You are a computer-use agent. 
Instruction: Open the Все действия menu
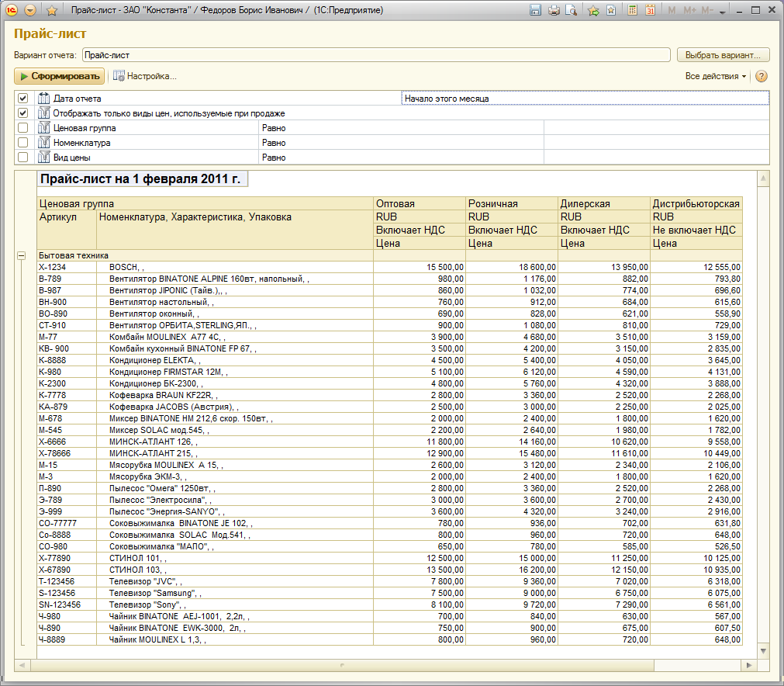(x=716, y=76)
